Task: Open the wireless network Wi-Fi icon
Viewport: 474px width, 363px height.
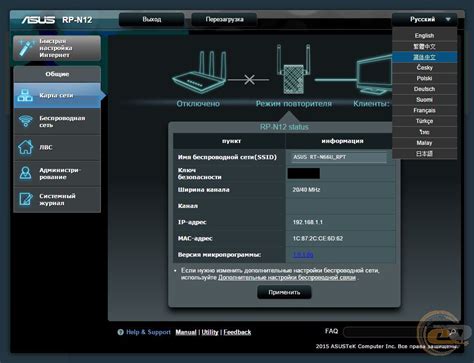Action: click(x=26, y=121)
